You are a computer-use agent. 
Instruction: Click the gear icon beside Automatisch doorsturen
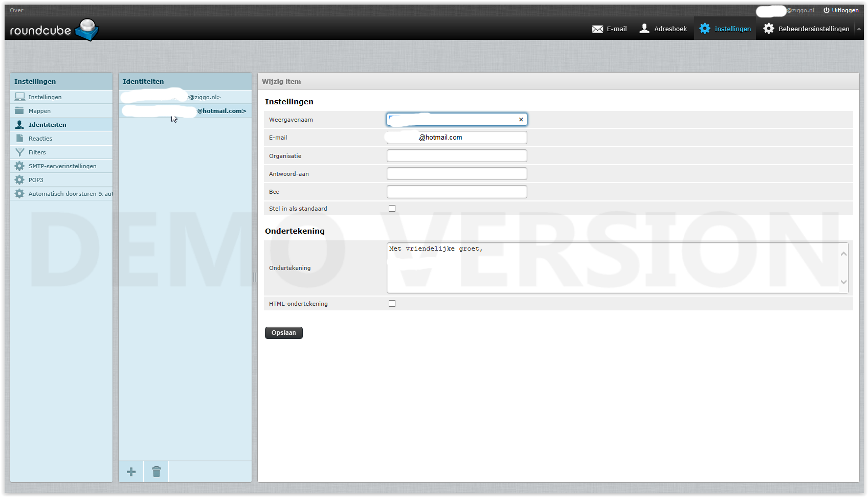click(19, 193)
